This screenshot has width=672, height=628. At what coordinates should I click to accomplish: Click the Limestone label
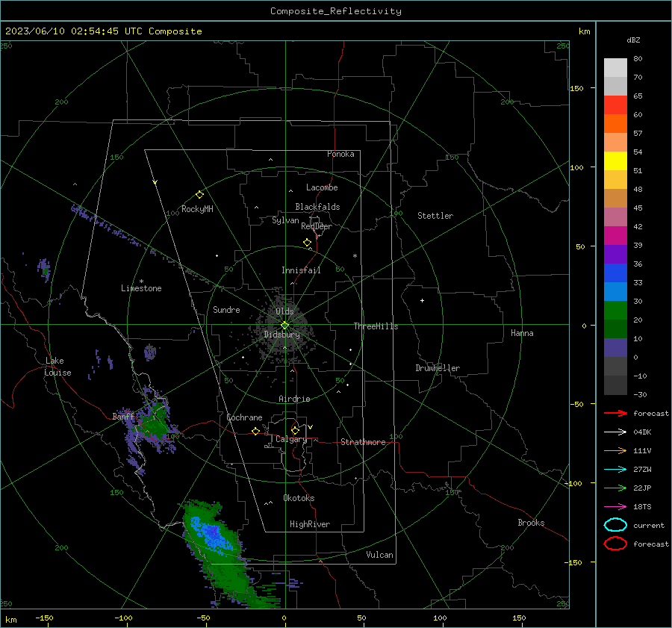[141, 288]
